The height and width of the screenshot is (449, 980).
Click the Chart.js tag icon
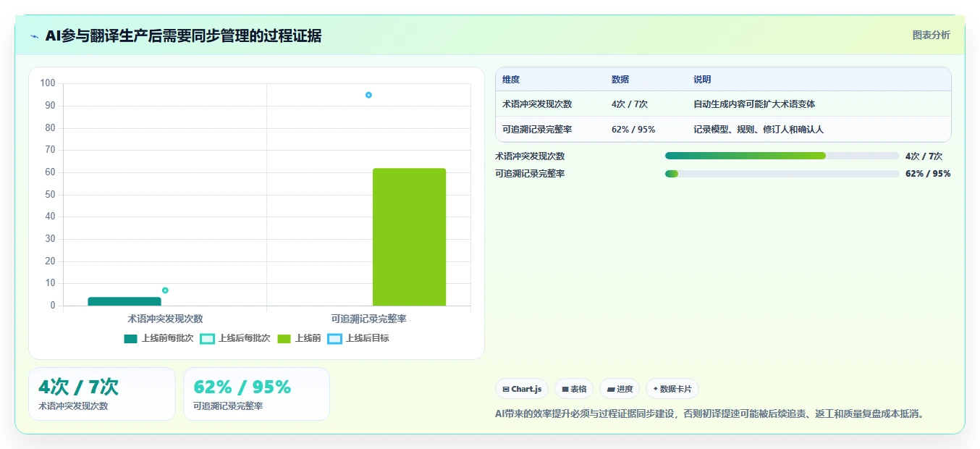[506, 389]
